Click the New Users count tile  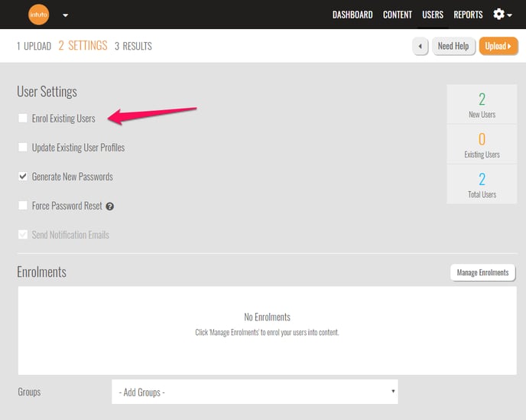tap(482, 104)
